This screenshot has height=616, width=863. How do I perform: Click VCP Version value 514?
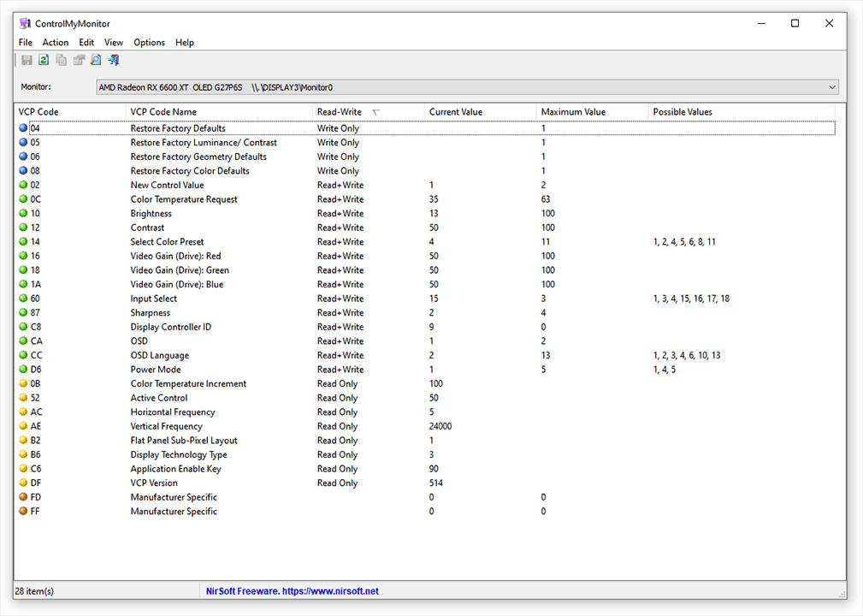(x=436, y=483)
